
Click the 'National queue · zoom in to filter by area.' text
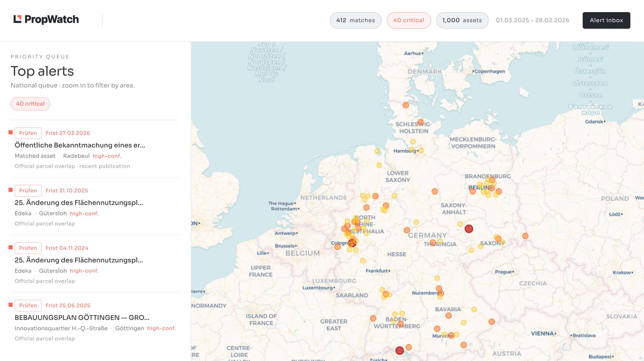pos(73,85)
